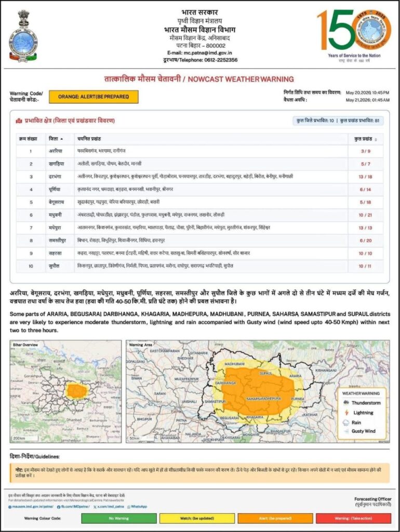Open the fb.com/IMDpatna link
The width and height of the screenshot is (400, 532).
click(x=75, y=507)
